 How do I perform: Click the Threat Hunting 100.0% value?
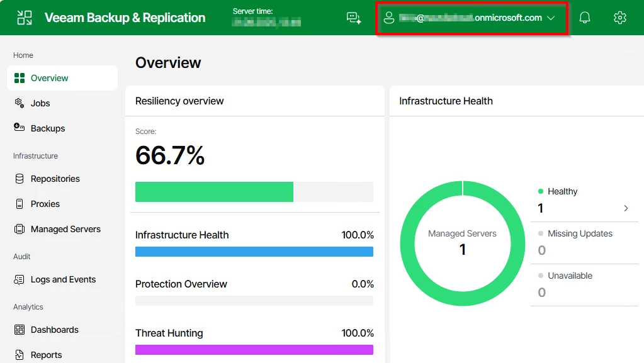point(358,333)
